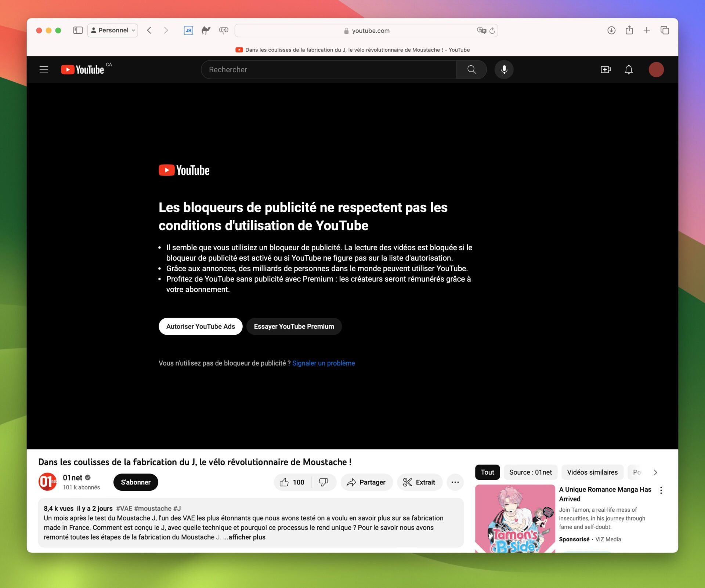
Task: Toggle the Safari sidebar icon
Action: 78,30
